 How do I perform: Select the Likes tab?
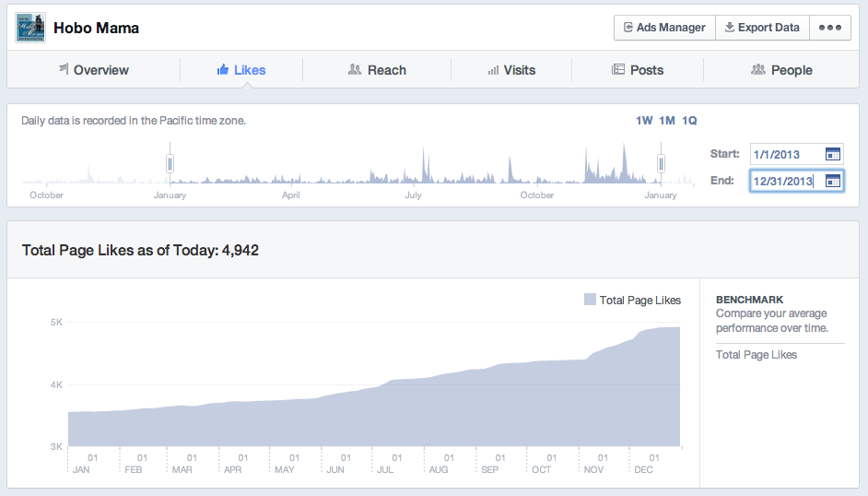pyautogui.click(x=241, y=70)
